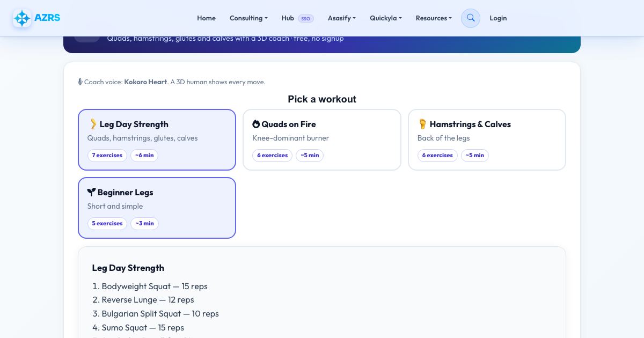Select the Leg Day Strength workout card

[157, 139]
